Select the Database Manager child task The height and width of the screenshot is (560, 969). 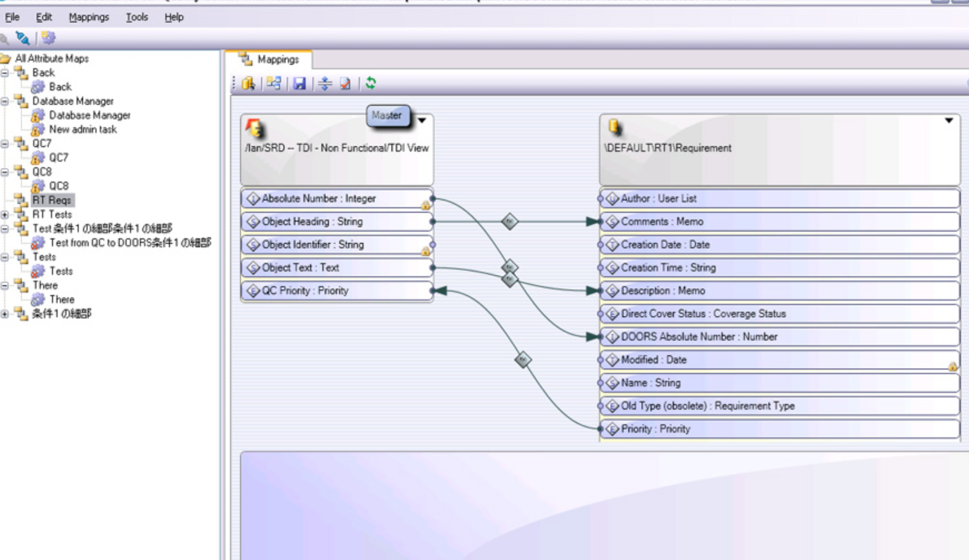pos(90,115)
